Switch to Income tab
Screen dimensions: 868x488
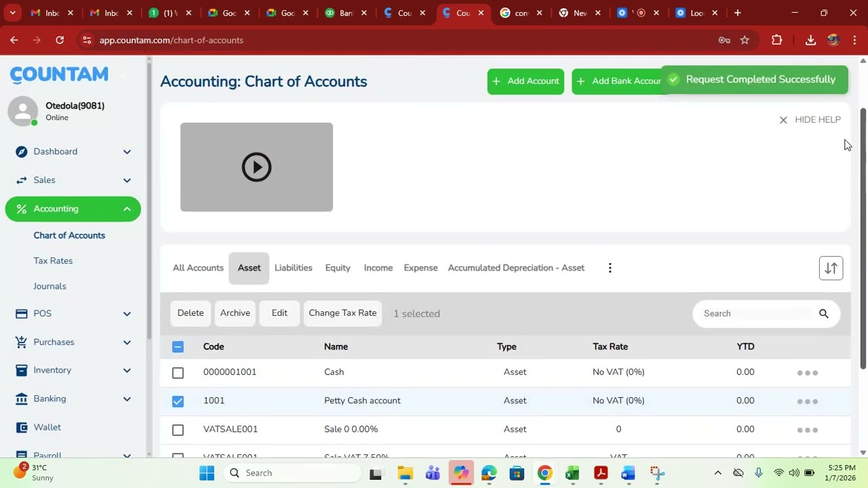(378, 268)
